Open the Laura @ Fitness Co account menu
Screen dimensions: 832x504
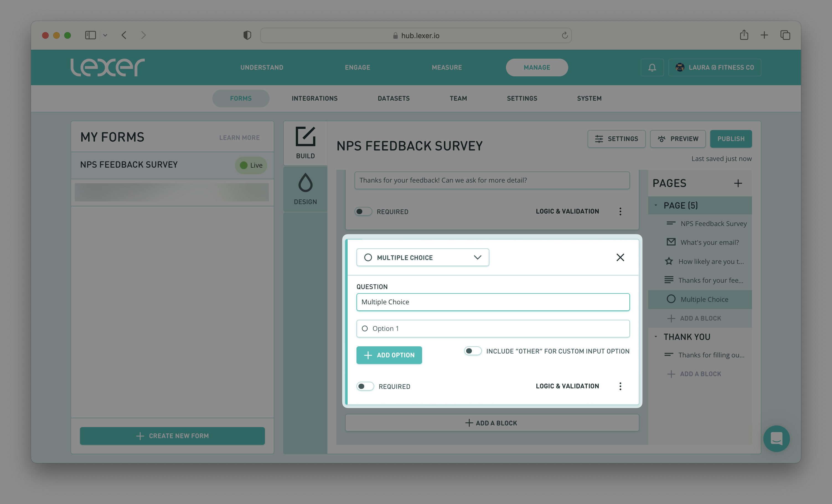click(x=714, y=67)
